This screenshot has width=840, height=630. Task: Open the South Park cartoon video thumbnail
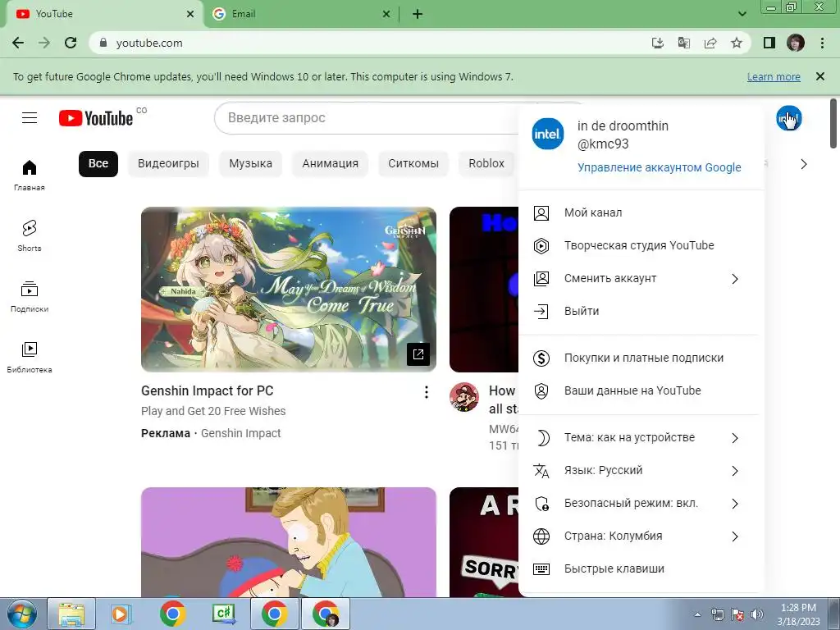pos(289,542)
